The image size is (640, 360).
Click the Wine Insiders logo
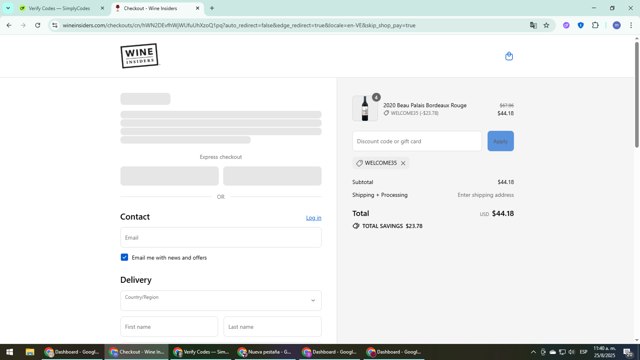tap(139, 56)
